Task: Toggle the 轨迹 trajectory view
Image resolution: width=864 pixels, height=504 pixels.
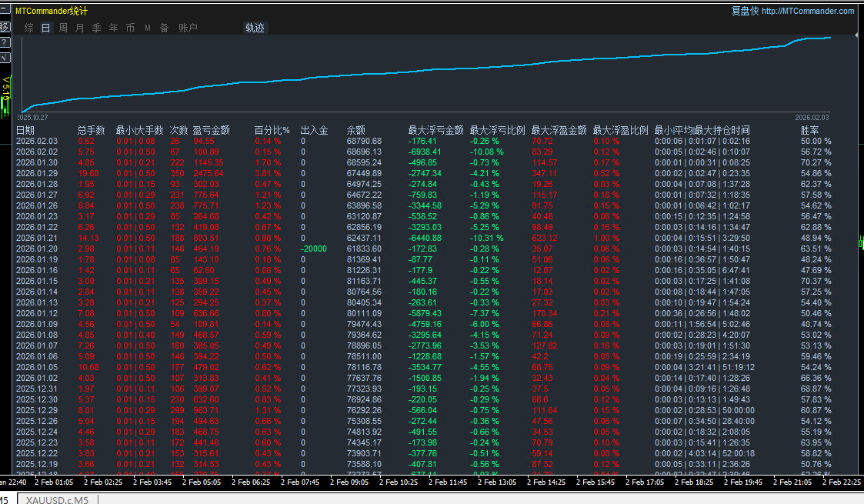Action: (x=255, y=28)
